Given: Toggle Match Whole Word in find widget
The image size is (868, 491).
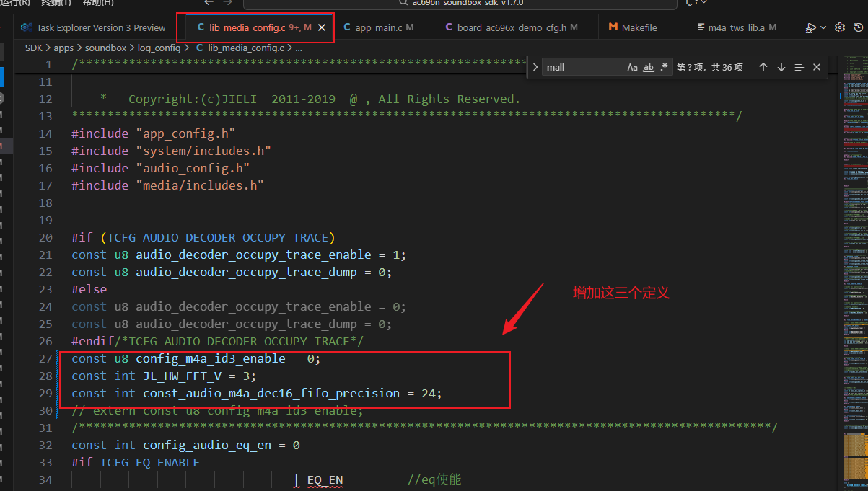Looking at the screenshot, I should (649, 67).
